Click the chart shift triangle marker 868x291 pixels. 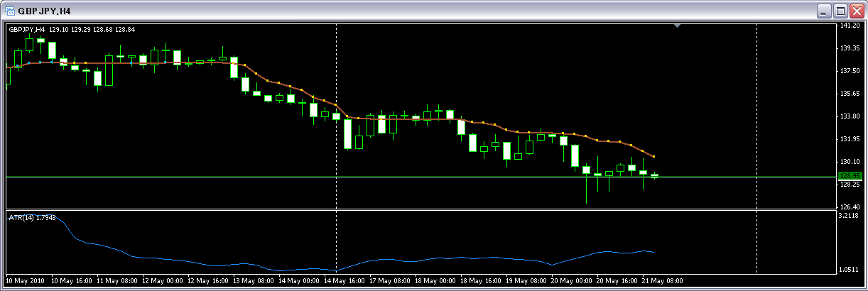(677, 26)
